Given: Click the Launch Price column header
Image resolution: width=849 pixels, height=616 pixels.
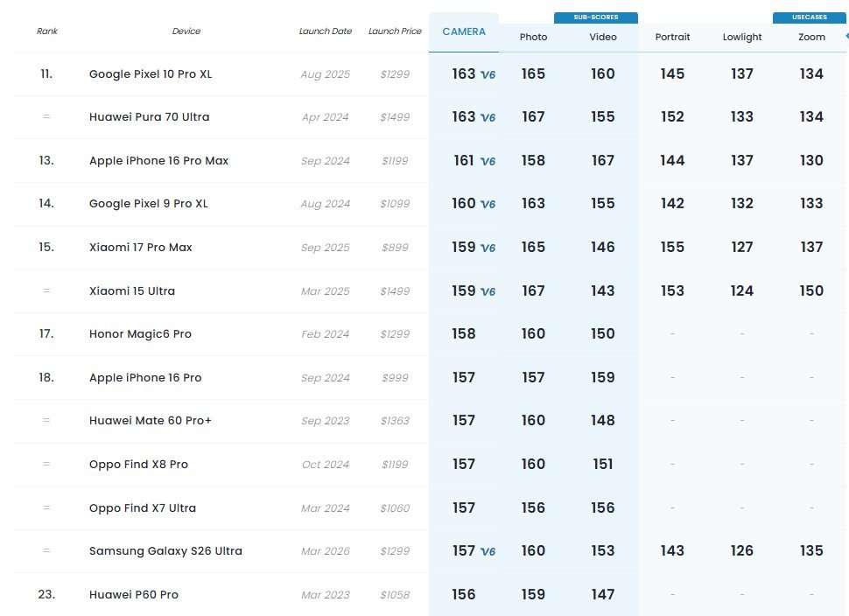Looking at the screenshot, I should coord(395,31).
